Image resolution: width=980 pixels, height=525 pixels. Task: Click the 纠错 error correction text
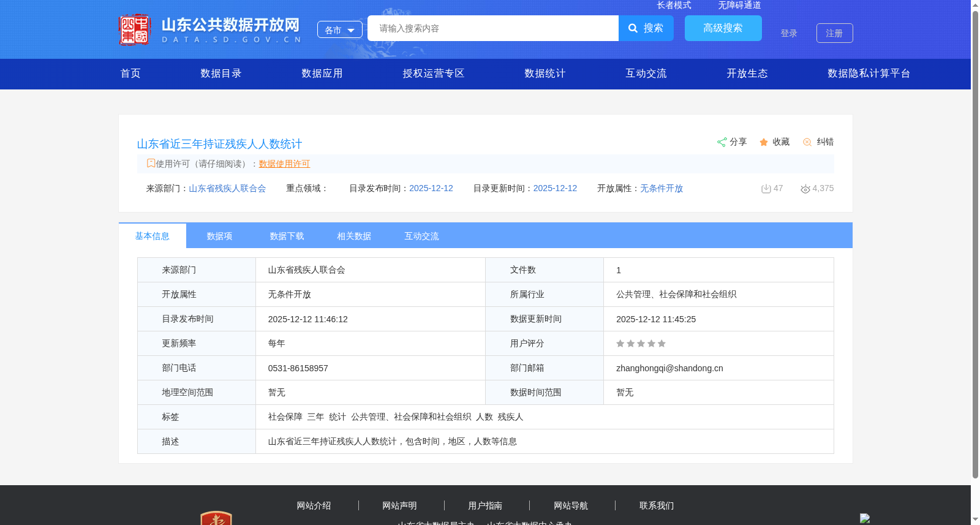[x=825, y=142]
